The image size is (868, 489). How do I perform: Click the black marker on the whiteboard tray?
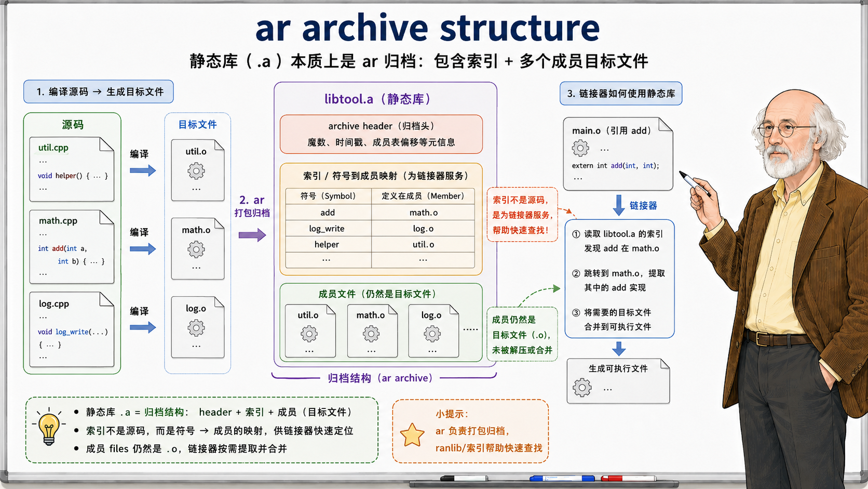[464, 478]
